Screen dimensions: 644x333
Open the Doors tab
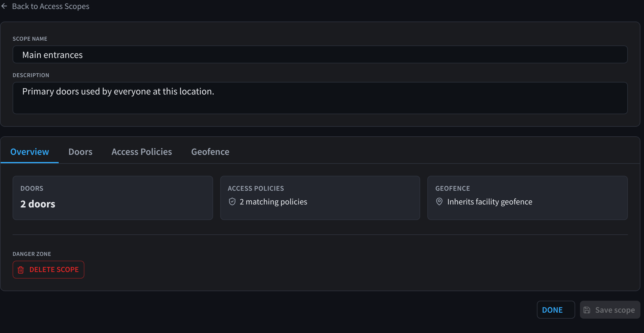coord(80,152)
